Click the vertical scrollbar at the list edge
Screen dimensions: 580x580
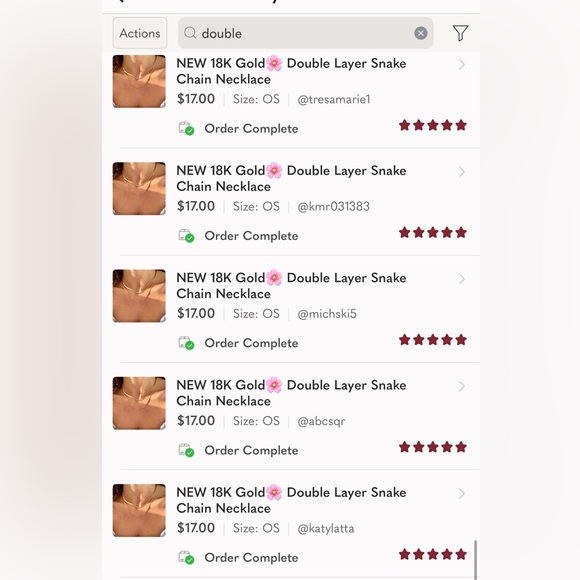pos(475,559)
